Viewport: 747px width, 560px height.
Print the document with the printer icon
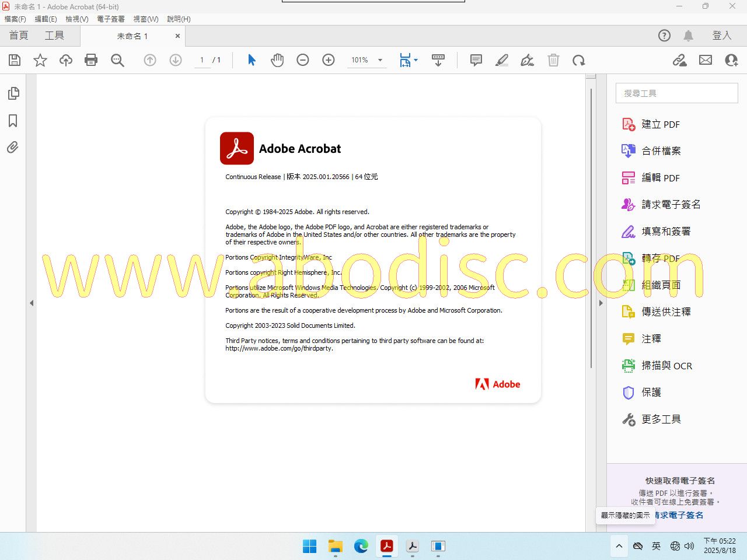[91, 60]
